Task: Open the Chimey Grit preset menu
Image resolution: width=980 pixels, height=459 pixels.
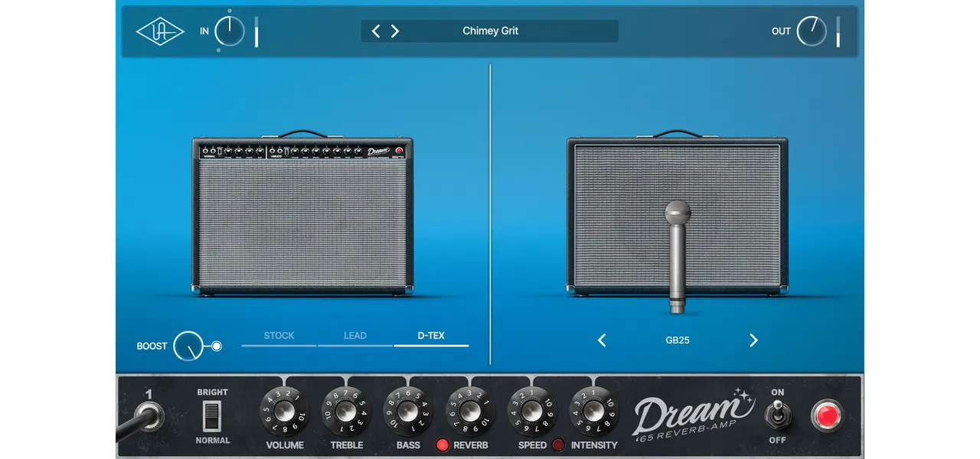Action: (x=491, y=31)
